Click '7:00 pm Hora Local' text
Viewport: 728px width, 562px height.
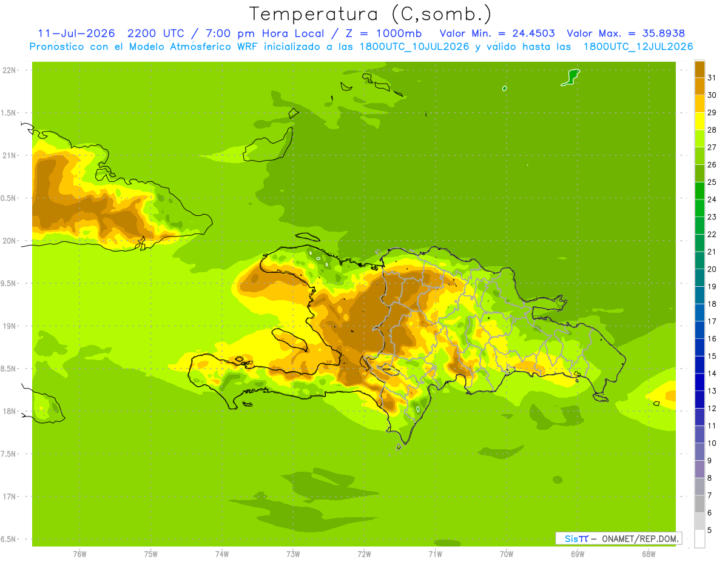(265, 33)
